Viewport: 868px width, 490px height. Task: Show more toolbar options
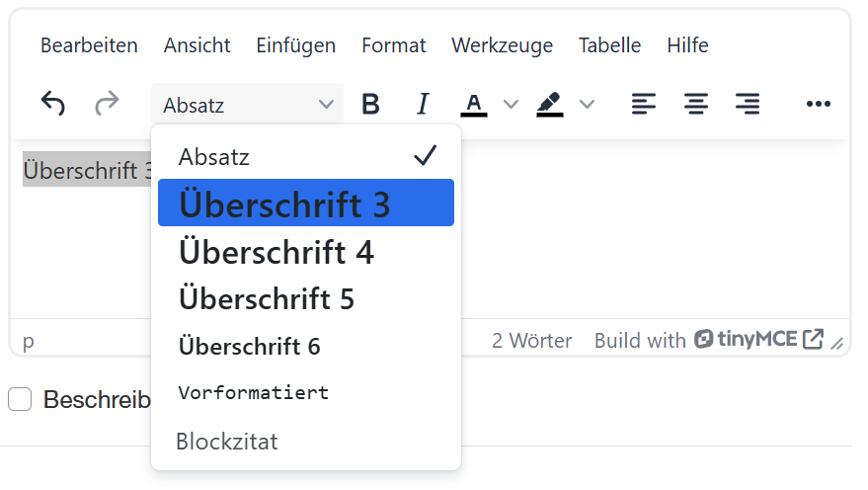point(819,104)
